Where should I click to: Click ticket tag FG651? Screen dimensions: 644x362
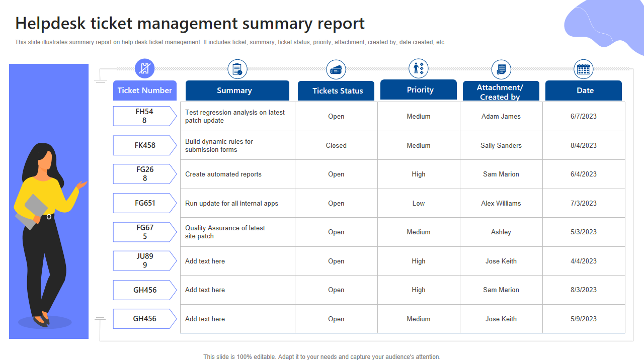click(145, 203)
